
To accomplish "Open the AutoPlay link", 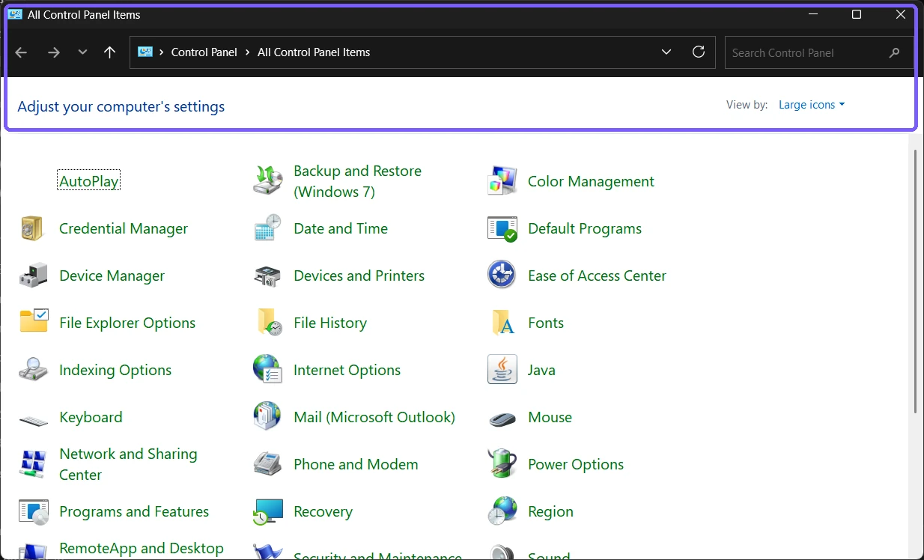I will tap(89, 181).
